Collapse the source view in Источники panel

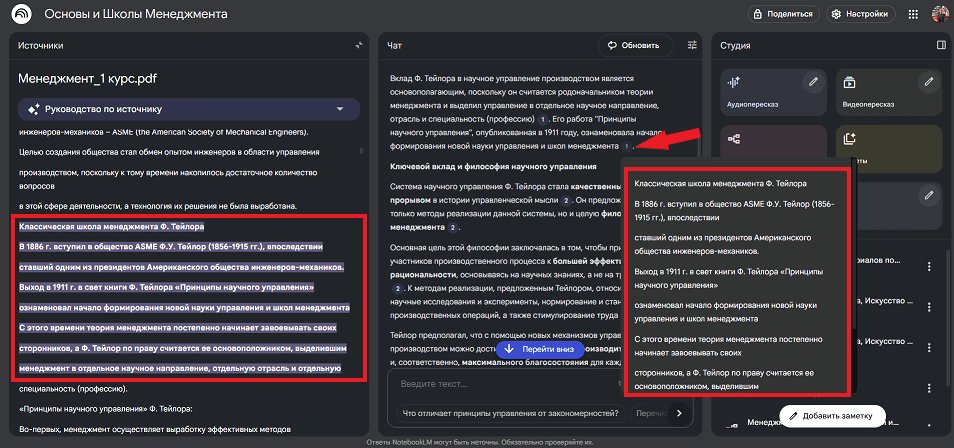click(x=358, y=46)
